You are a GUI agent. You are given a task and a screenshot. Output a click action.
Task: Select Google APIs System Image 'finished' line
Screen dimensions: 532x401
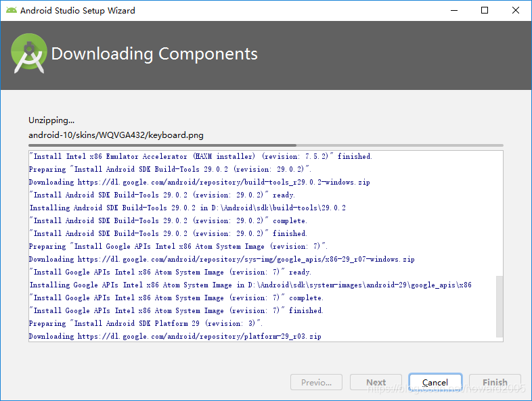(x=177, y=311)
